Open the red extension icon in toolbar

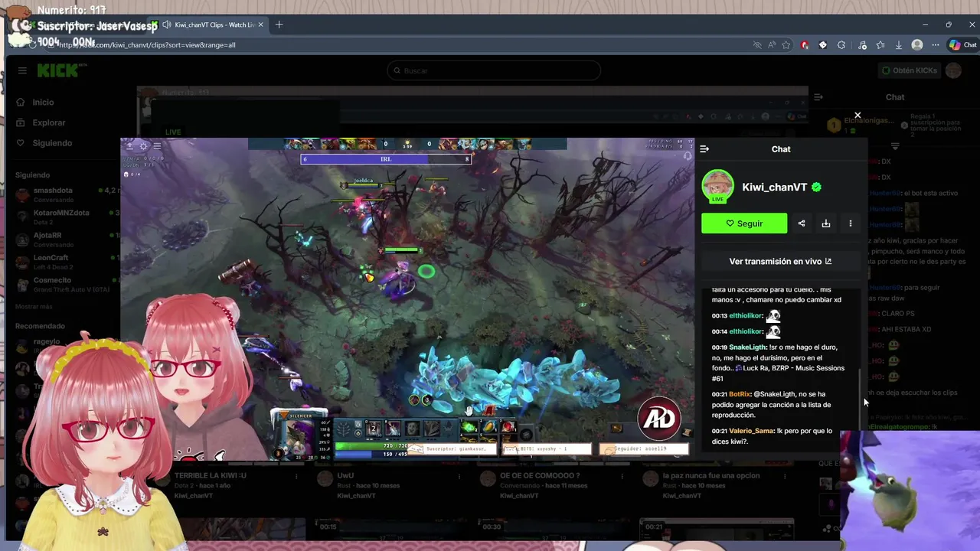(x=804, y=45)
